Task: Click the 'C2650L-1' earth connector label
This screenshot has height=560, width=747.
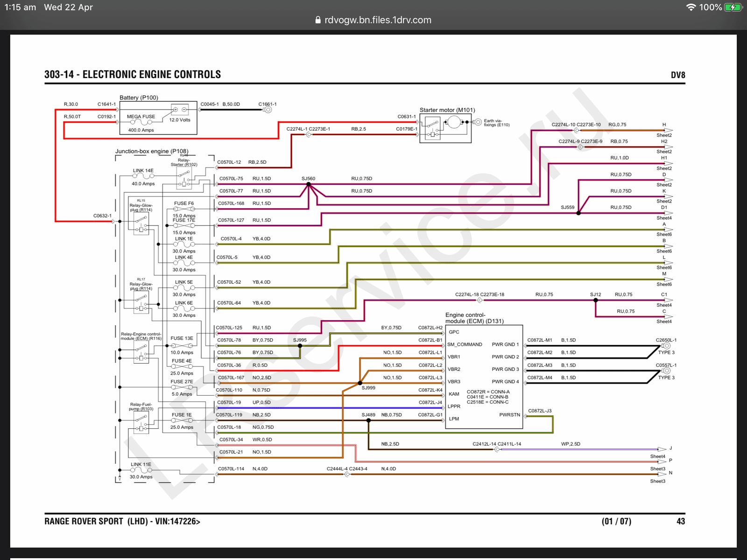Action: pos(666,340)
